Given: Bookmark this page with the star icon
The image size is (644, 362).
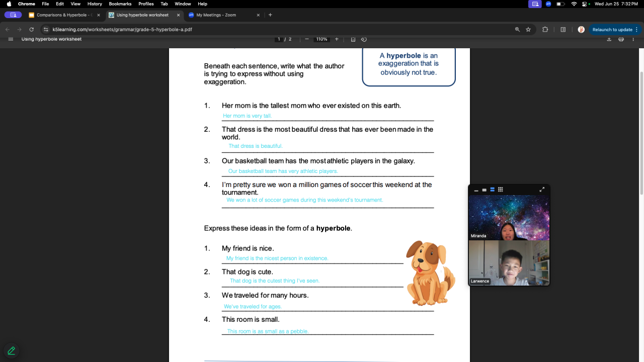Looking at the screenshot, I should point(528,30).
